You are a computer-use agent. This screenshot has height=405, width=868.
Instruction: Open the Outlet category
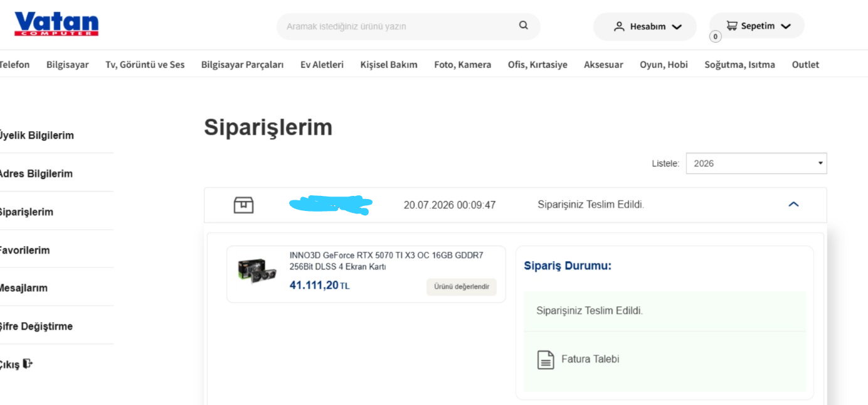tap(805, 65)
